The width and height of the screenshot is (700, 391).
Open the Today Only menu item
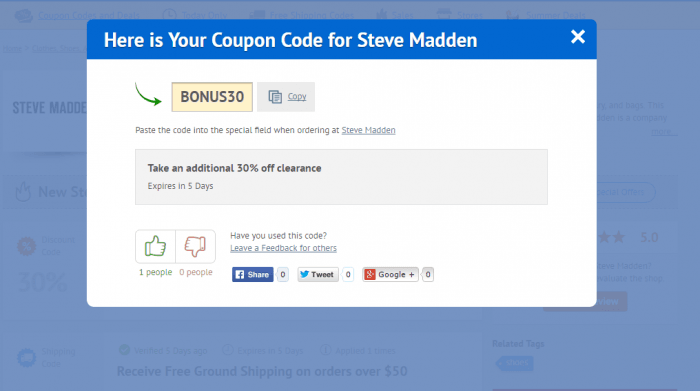pyautogui.click(x=204, y=16)
